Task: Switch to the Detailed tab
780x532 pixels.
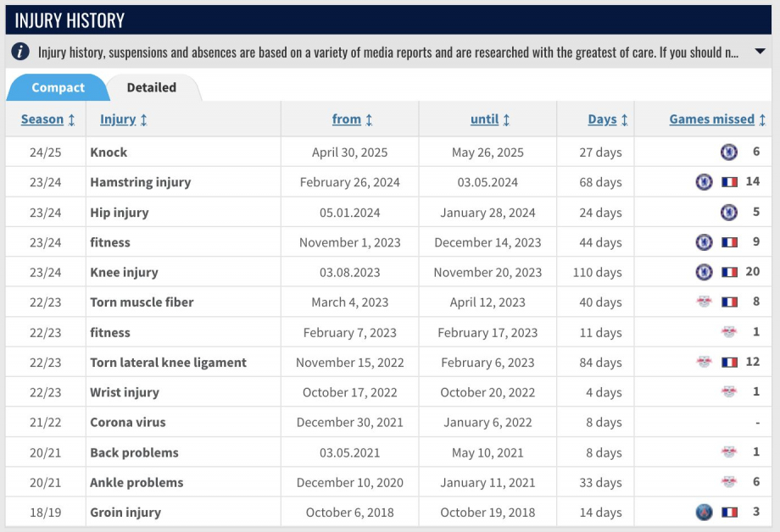Action: (x=152, y=87)
